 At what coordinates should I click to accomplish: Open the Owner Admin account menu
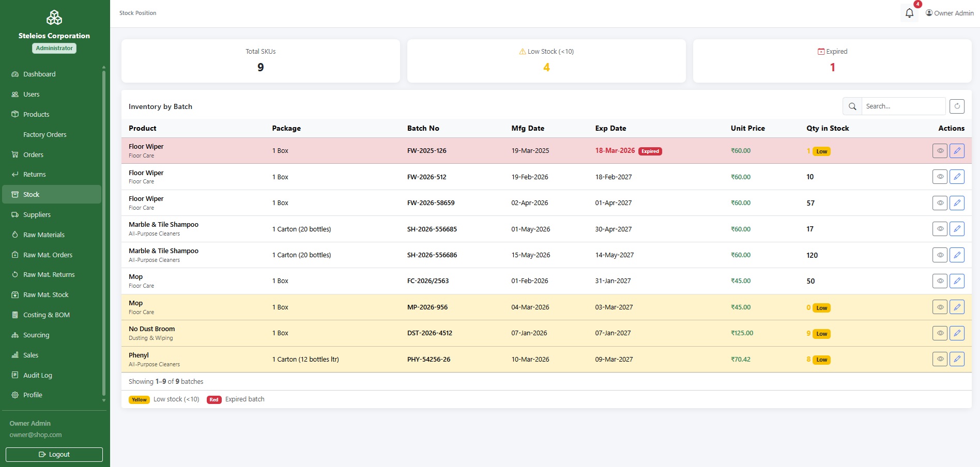(x=950, y=13)
